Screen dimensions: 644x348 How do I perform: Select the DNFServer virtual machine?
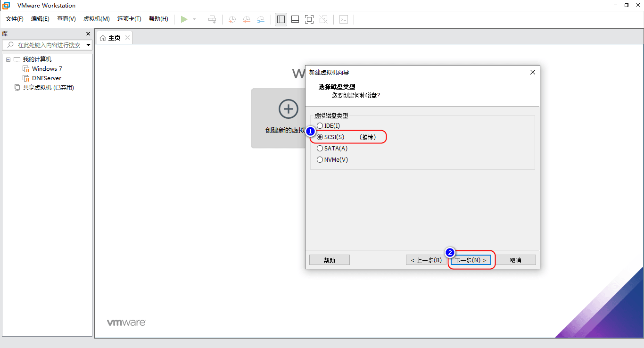(x=46, y=78)
